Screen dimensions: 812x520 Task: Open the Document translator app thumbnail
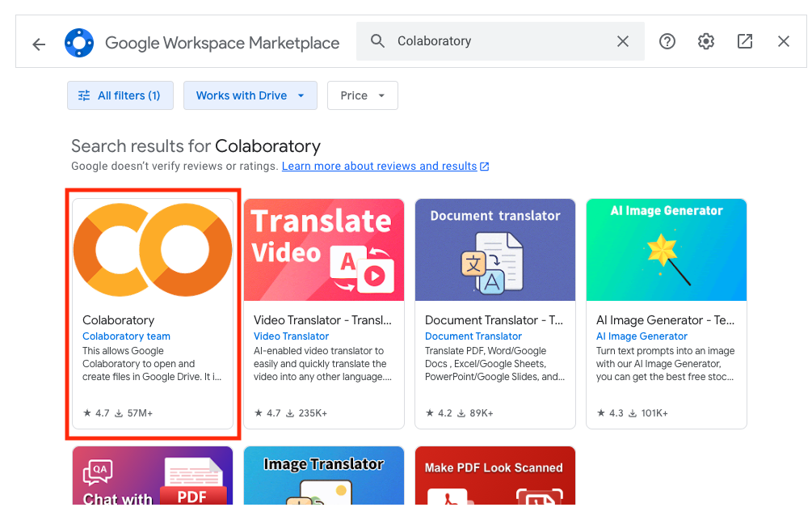click(x=495, y=250)
